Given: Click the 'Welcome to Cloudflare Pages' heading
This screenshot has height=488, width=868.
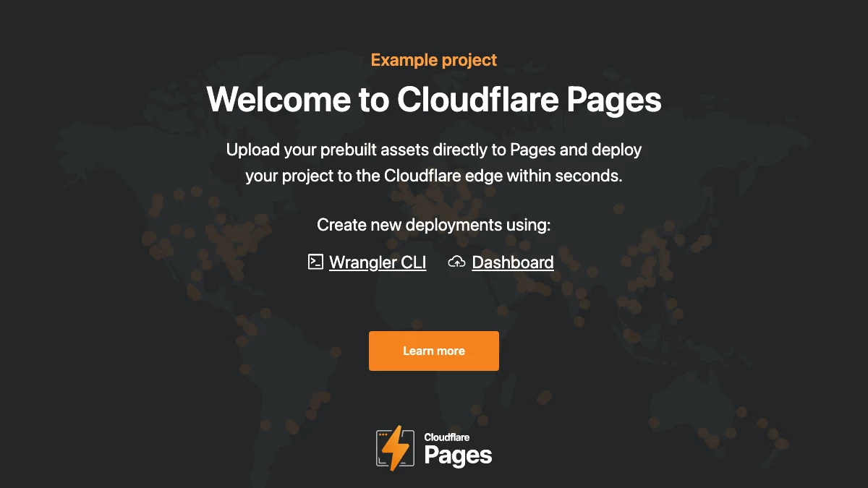Looking at the screenshot, I should 434,99.
